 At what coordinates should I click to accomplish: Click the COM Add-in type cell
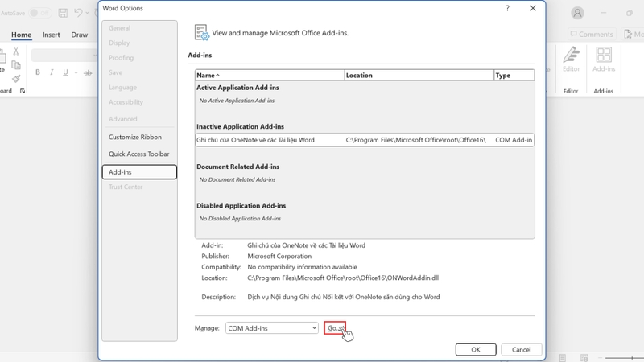[x=514, y=140]
